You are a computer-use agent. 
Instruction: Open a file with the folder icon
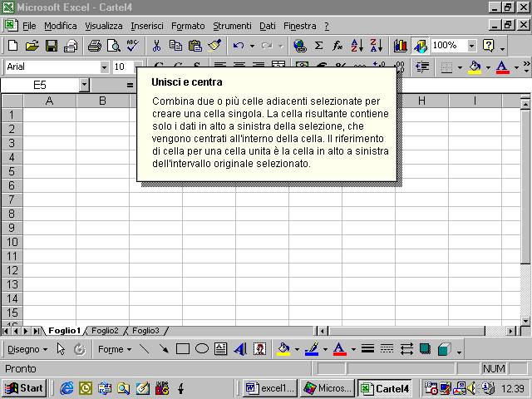point(32,46)
